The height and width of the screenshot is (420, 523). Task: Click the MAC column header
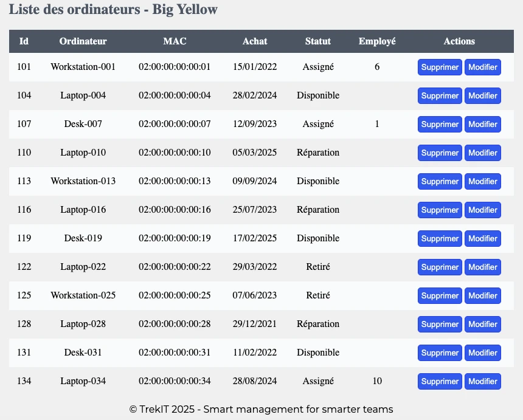click(175, 41)
